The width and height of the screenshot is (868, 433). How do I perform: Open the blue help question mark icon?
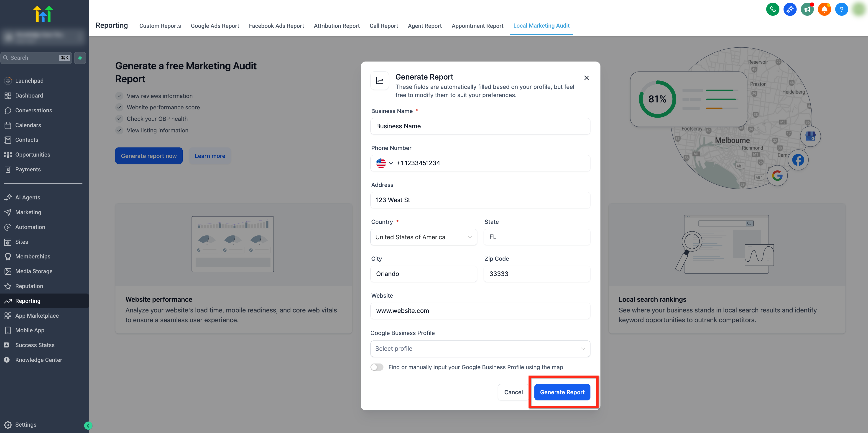[841, 9]
